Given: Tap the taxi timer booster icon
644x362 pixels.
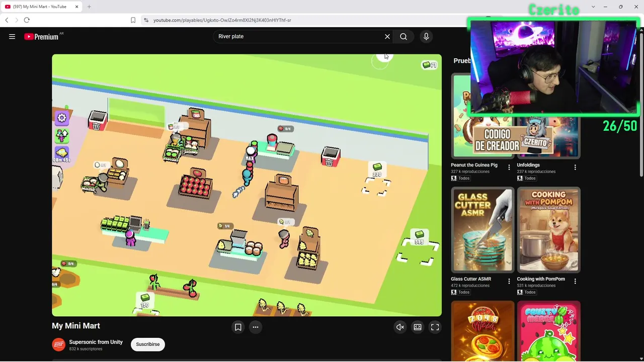Looking at the screenshot, I should [62, 154].
